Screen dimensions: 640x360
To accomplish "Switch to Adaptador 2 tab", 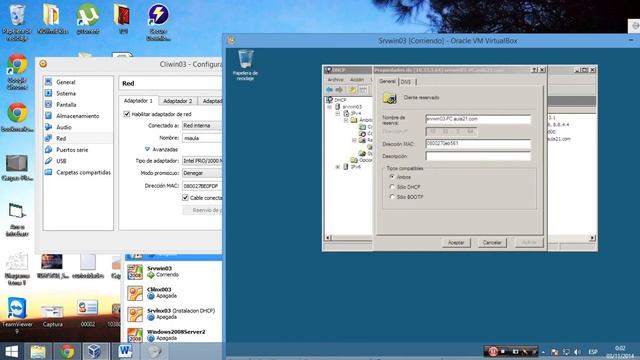I will [x=178, y=101].
